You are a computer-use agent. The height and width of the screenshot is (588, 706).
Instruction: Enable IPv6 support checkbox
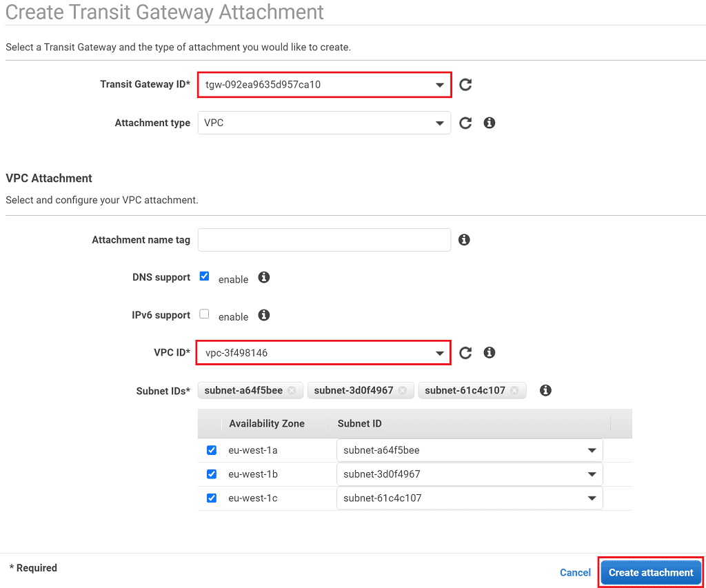click(x=204, y=314)
